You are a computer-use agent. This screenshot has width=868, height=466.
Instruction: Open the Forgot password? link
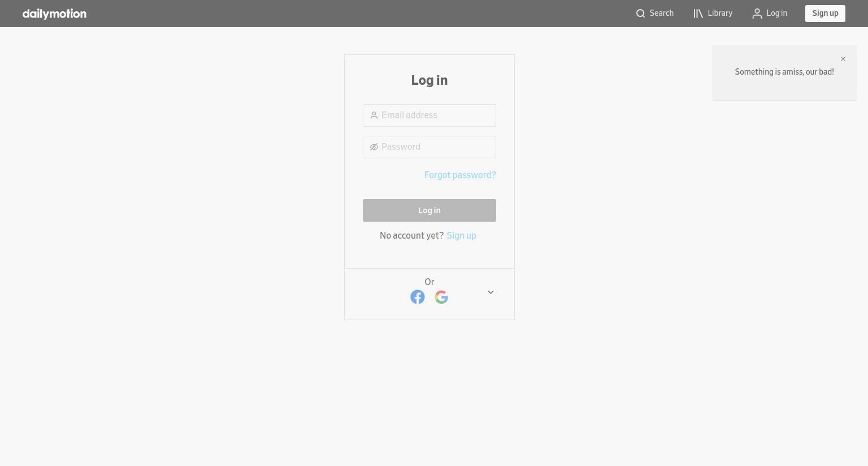[460, 175]
